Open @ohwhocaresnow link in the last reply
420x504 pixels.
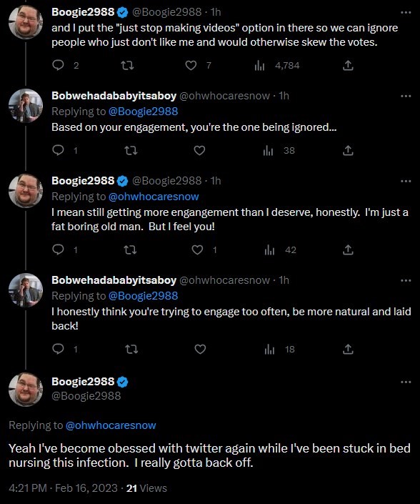[x=111, y=425]
